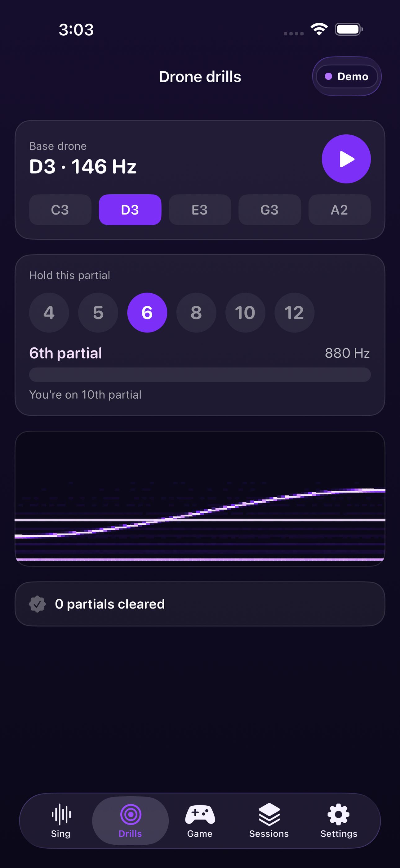Play the base drone
Screen dimensions: 400x868
click(346, 159)
